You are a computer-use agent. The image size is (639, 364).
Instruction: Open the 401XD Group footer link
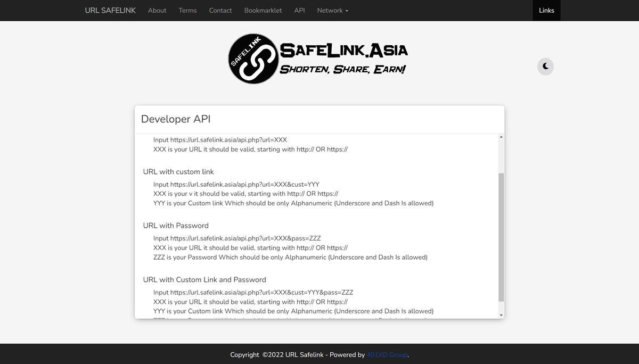387,354
